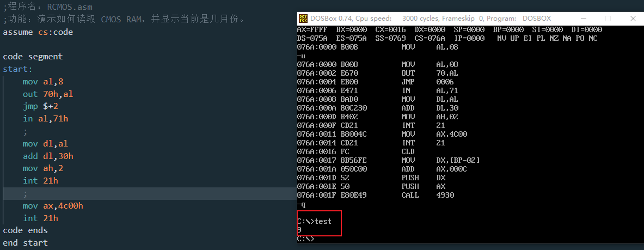
Task: Click the disassembly line 'JMP 0006'
Action: (376, 82)
